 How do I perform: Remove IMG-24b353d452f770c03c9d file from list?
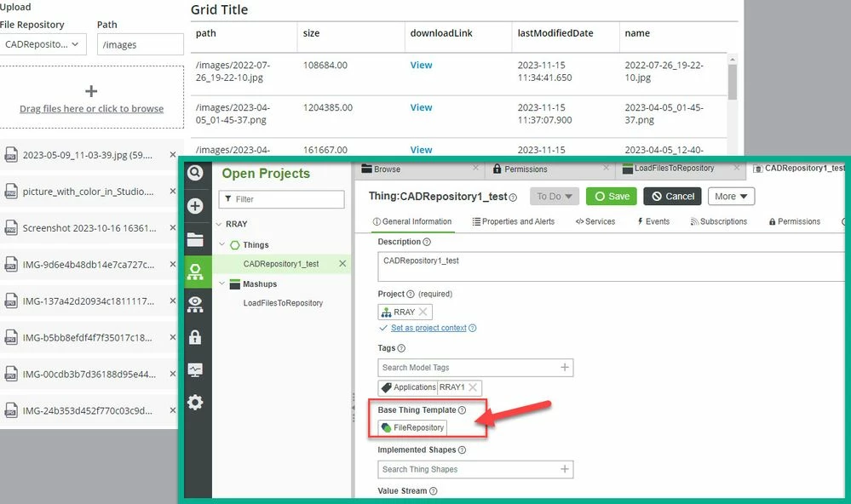pos(173,410)
